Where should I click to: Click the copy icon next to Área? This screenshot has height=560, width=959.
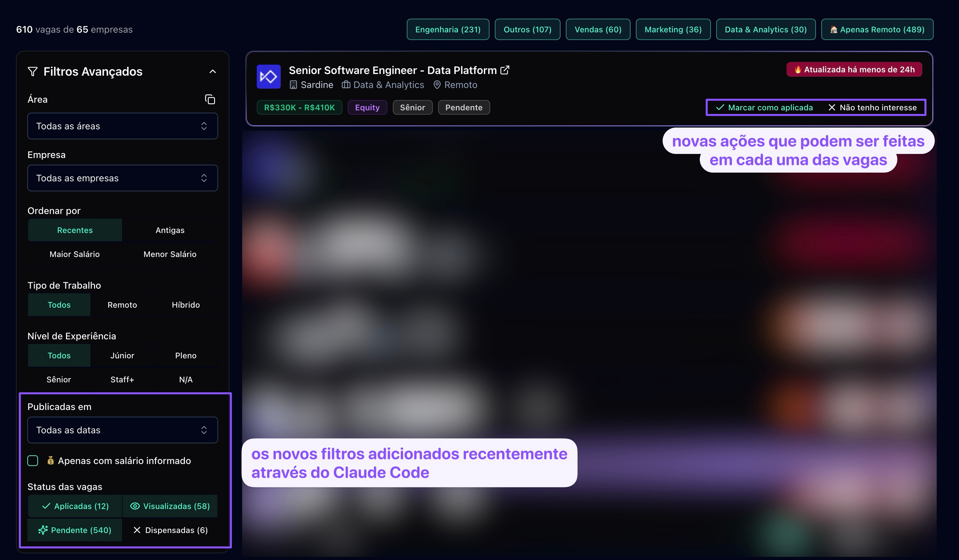[210, 99]
